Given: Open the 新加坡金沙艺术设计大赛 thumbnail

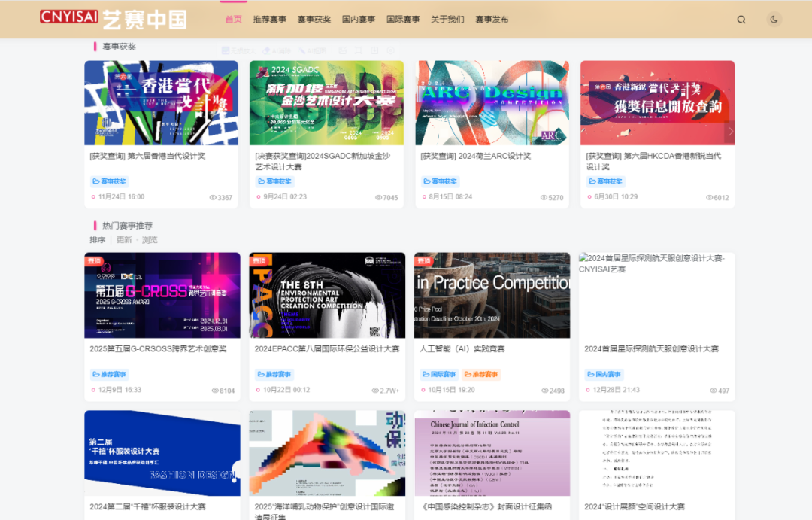Looking at the screenshot, I should coord(326,103).
